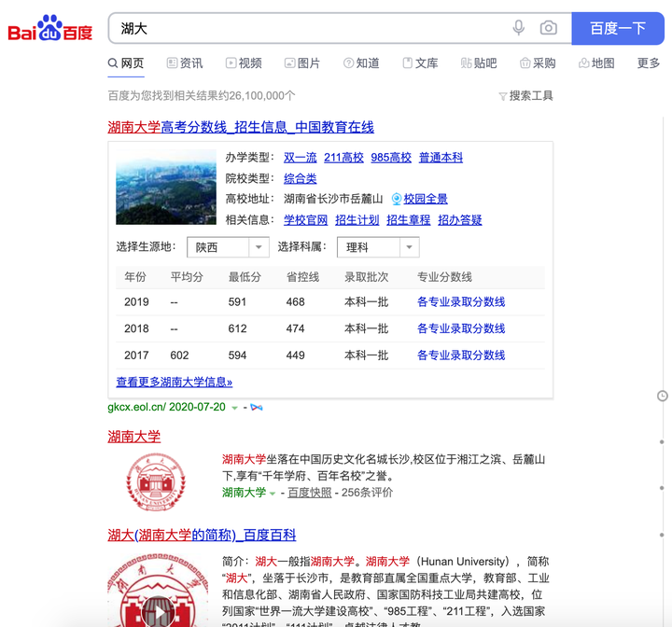Image resolution: width=672 pixels, height=627 pixels.
Task: Expand arrow next to gkcx.eol.cn date
Action: pyautogui.click(x=234, y=408)
